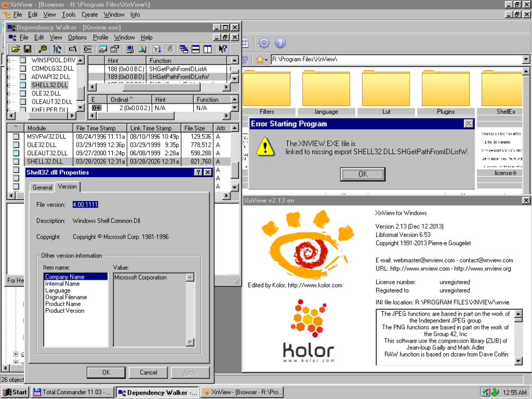Click OK in Shell32.dll Properties dialog
The width and height of the screenshot is (532, 399).
point(106,372)
